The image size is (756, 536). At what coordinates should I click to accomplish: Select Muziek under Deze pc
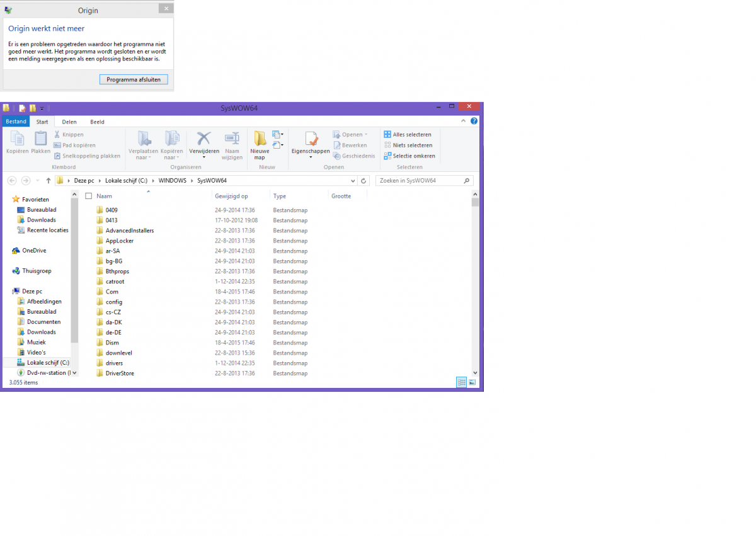click(x=31, y=342)
